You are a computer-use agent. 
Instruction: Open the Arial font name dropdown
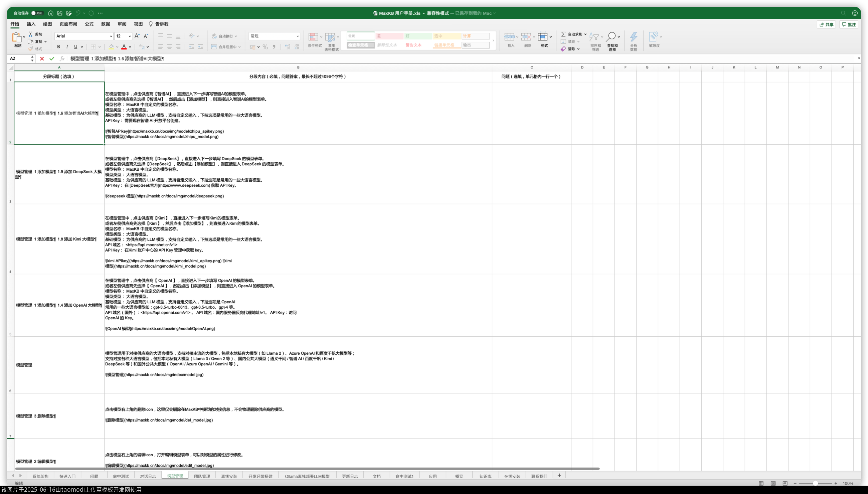tap(111, 36)
